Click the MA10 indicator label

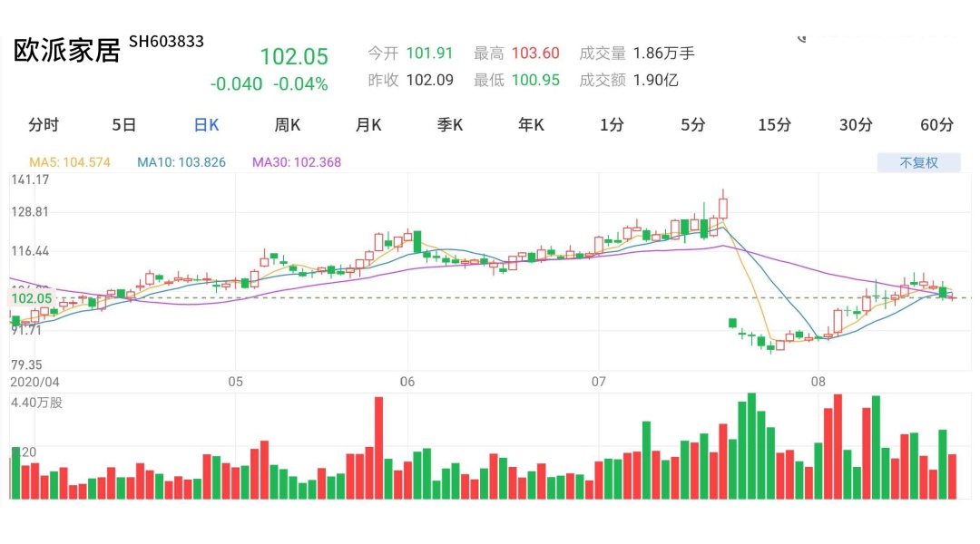[x=181, y=163]
